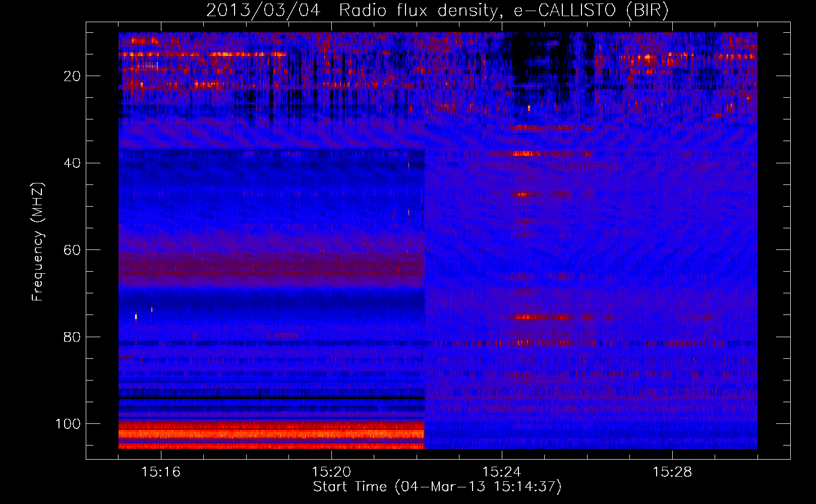Click the time tick label "15:24"
The width and height of the screenshot is (816, 504).
pos(502,472)
